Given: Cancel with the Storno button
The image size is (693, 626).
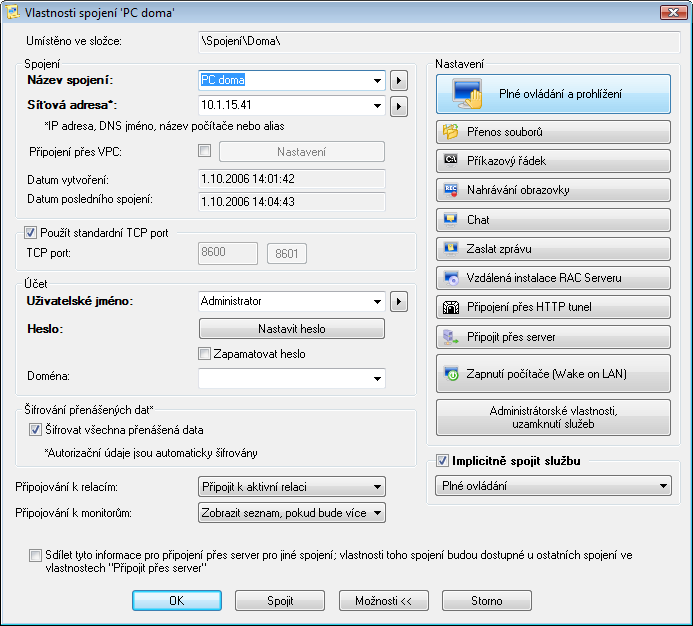Looking at the screenshot, I should click(x=487, y=600).
